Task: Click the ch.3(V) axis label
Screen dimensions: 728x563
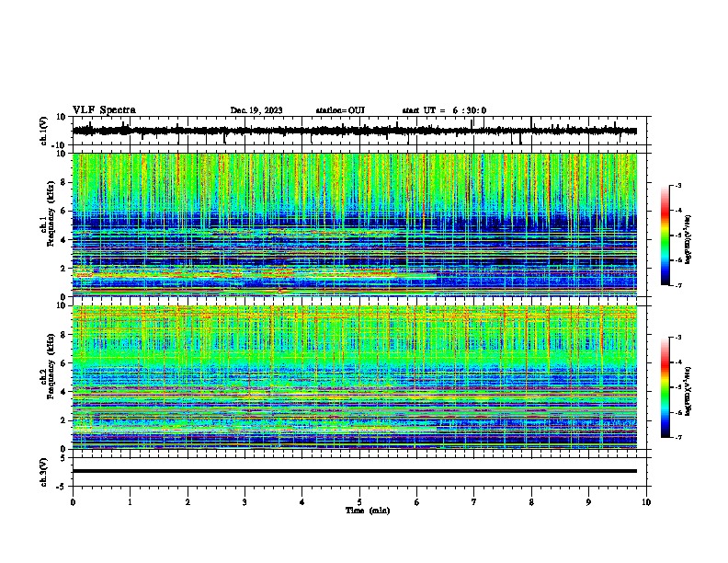Action: pos(43,472)
